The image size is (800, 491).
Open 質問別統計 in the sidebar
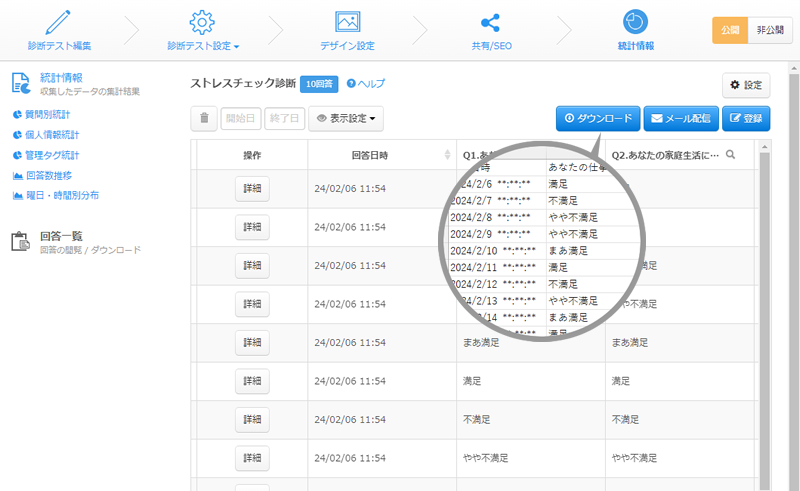click(x=46, y=115)
